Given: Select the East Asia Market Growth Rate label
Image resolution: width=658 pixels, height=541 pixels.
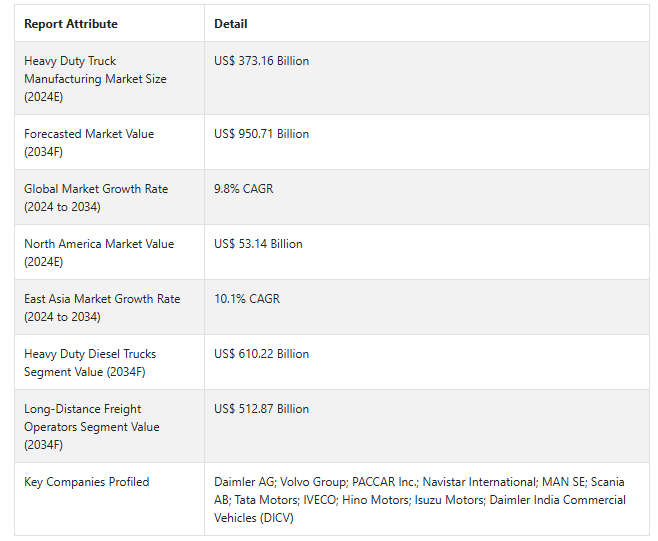Looking at the screenshot, I should [102, 307].
